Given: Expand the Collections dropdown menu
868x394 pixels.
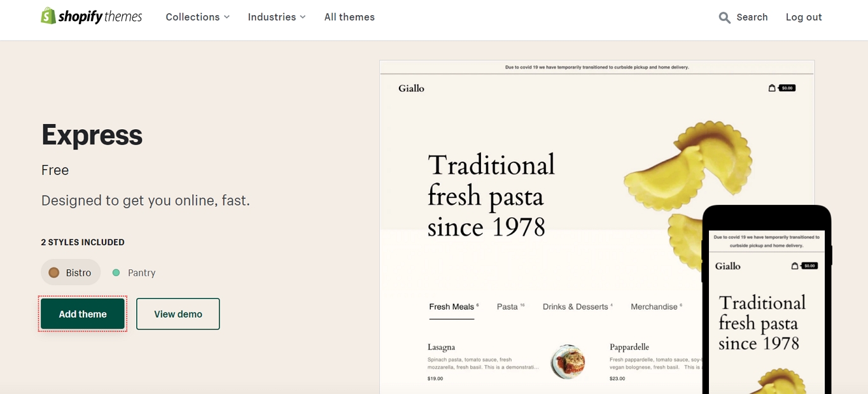Looking at the screenshot, I should click(197, 17).
